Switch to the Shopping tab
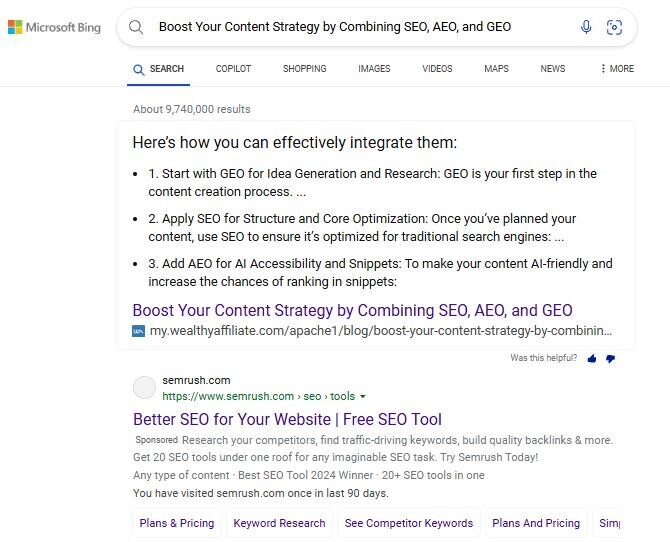 click(x=304, y=69)
